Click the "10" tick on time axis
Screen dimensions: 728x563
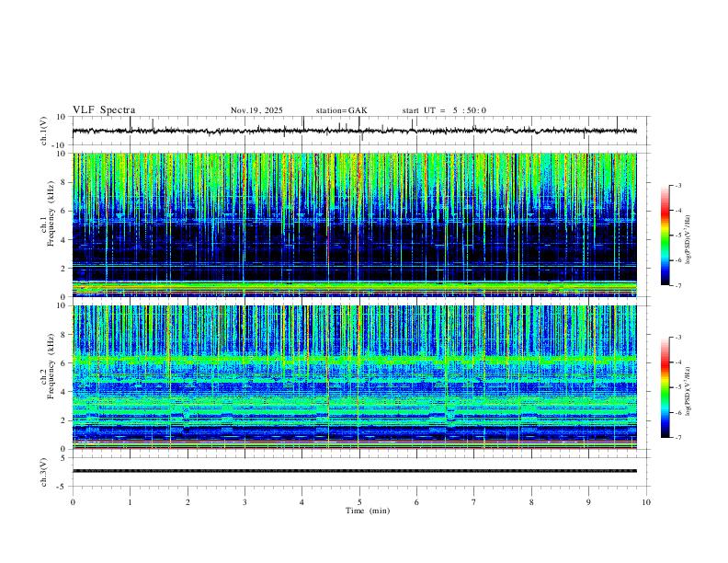[646, 502]
